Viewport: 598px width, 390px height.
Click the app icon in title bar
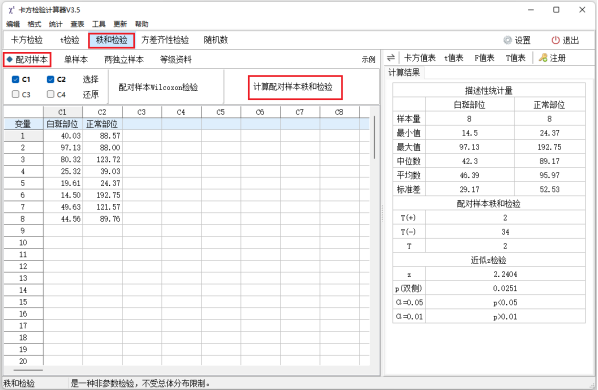click(11, 10)
